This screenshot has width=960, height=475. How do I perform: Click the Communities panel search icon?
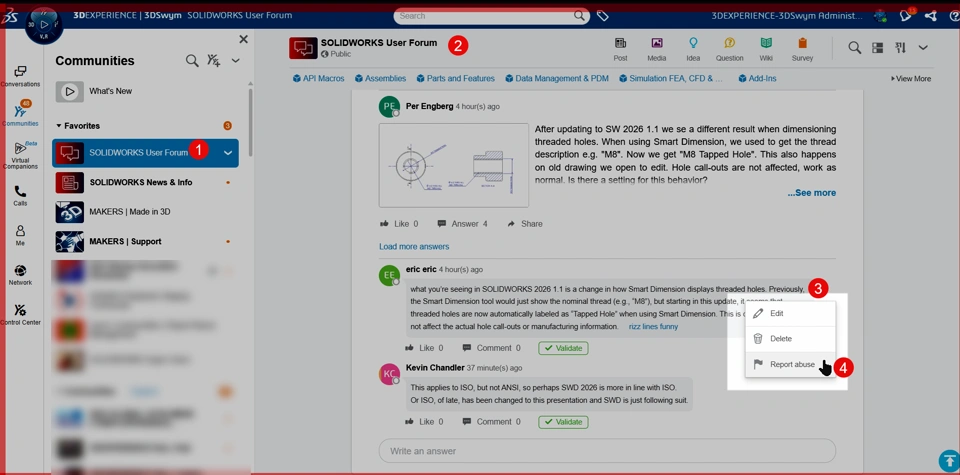tap(192, 61)
